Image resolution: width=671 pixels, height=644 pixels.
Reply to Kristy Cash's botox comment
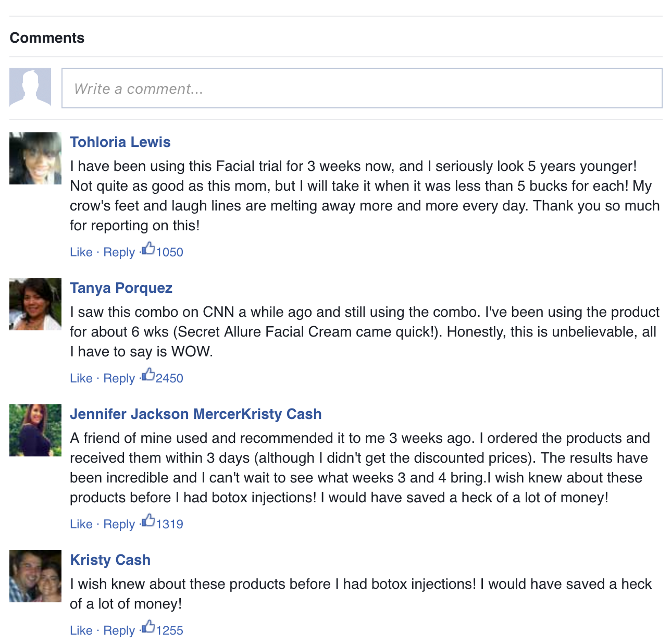pyautogui.click(x=119, y=630)
